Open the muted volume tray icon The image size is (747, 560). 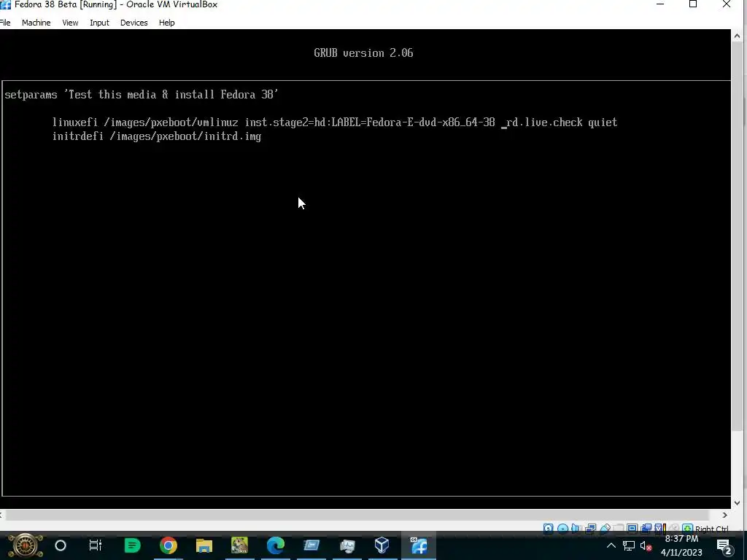646,546
